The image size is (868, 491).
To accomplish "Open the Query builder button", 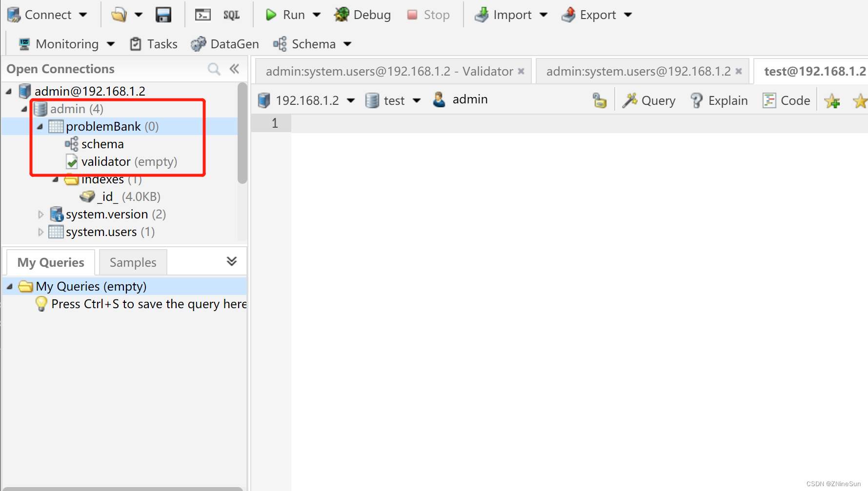I will [649, 100].
